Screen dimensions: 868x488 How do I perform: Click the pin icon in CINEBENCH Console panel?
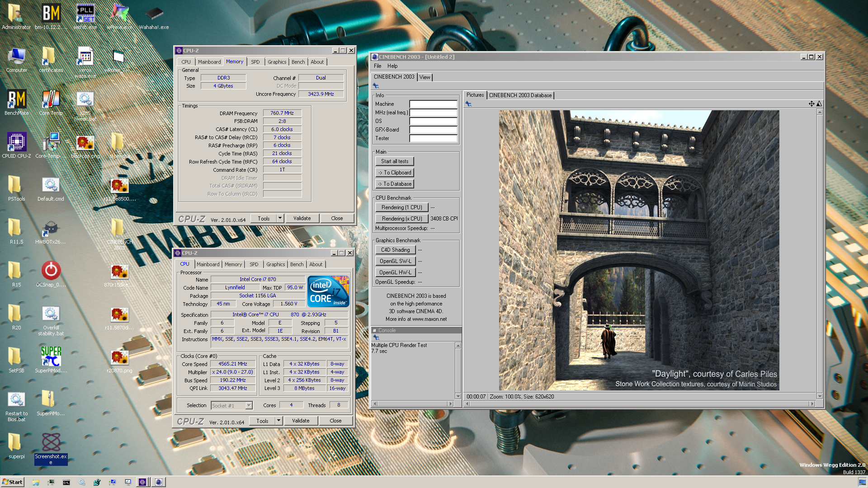tap(376, 338)
